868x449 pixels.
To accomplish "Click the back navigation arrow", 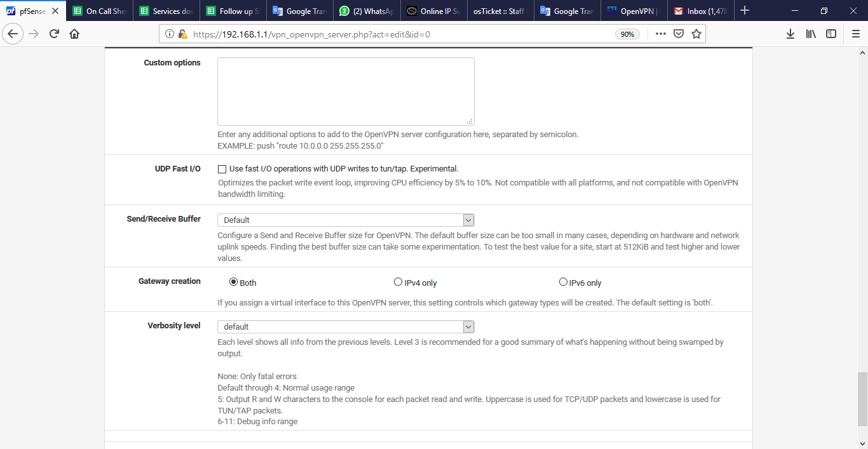I will coord(14,34).
